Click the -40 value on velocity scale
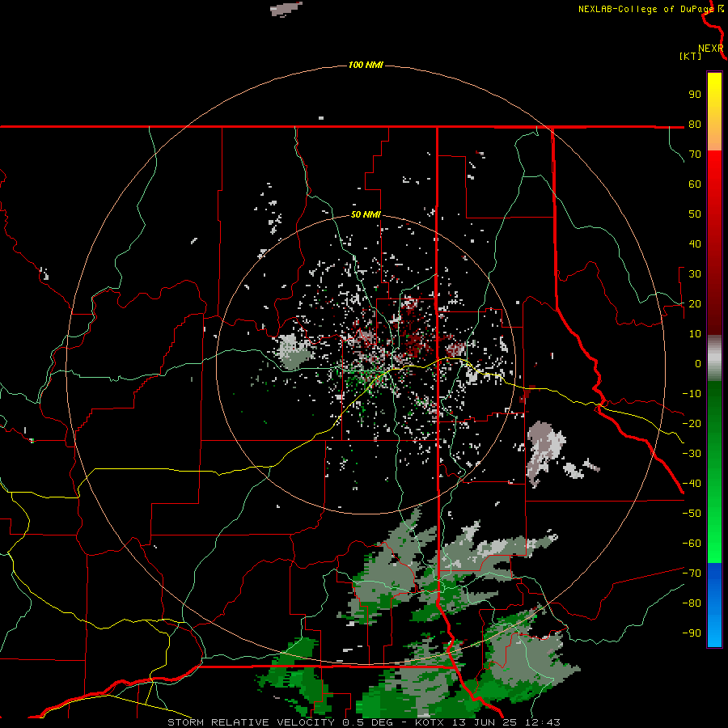The width and height of the screenshot is (728, 728). click(x=692, y=484)
